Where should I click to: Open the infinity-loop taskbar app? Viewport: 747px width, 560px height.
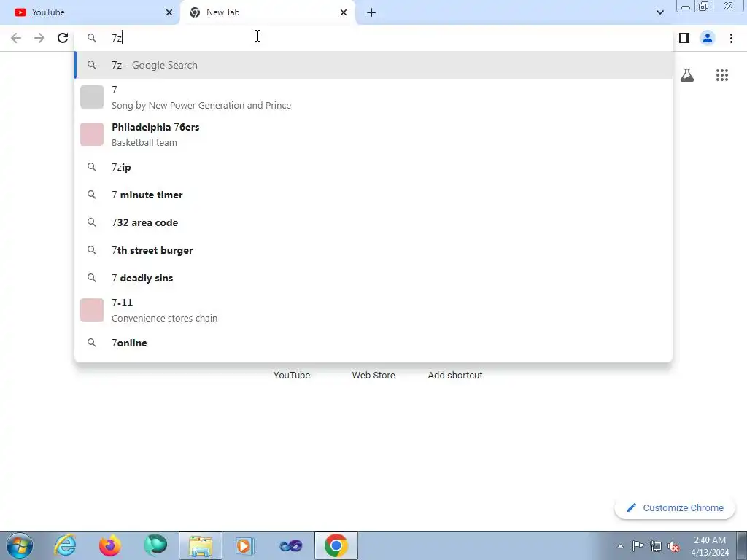[x=290, y=545]
